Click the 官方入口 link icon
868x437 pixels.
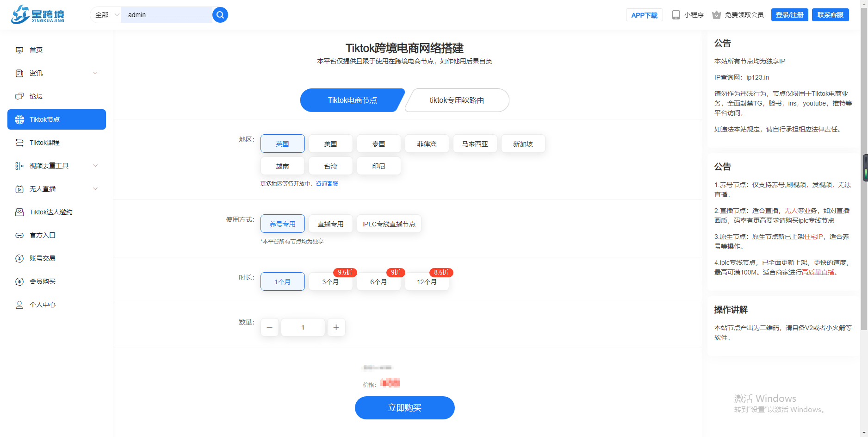[x=19, y=235]
